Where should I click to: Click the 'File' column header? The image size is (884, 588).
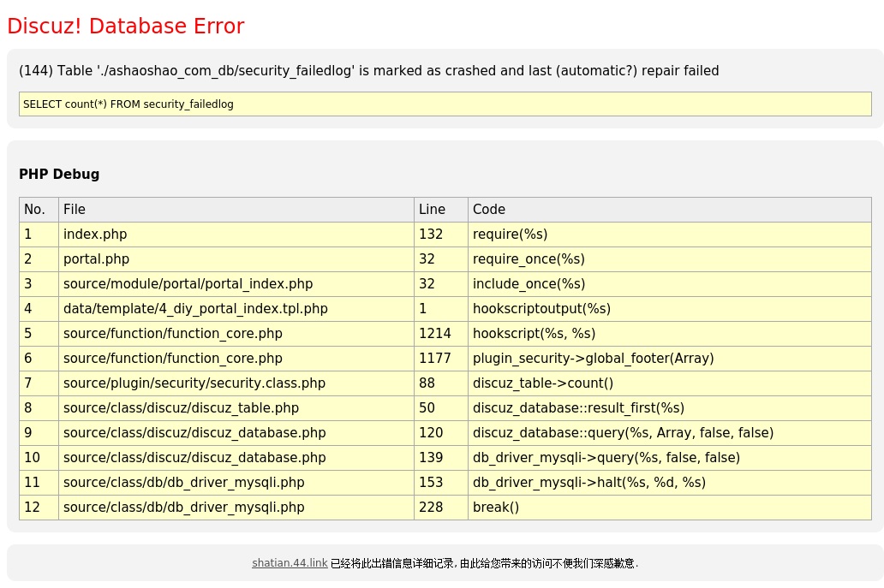coord(75,210)
